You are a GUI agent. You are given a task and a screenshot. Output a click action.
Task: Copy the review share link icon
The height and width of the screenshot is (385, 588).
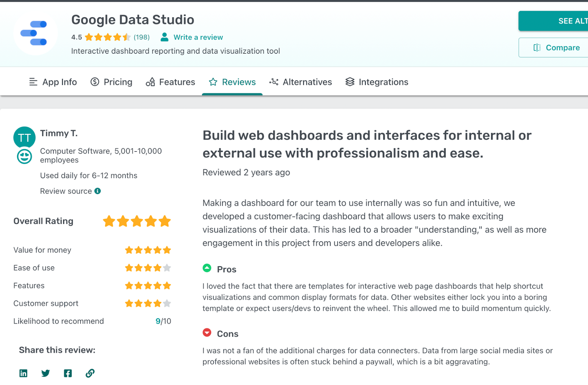click(x=90, y=373)
